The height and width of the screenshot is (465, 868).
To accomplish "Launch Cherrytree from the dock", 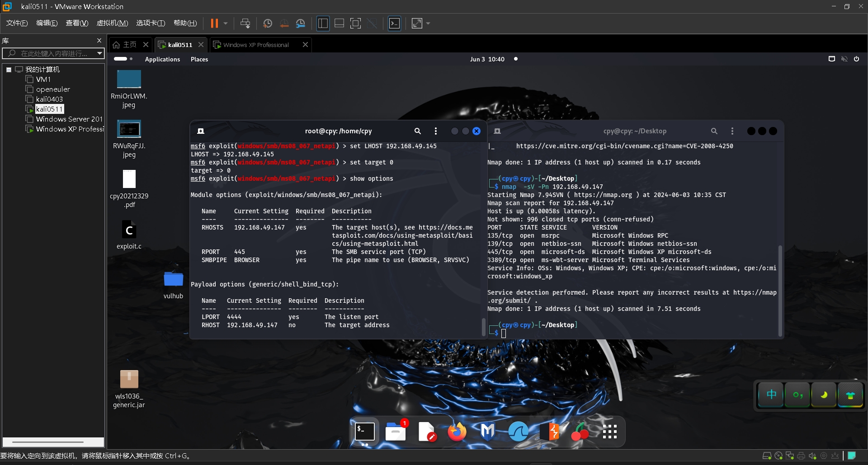I will point(580,432).
